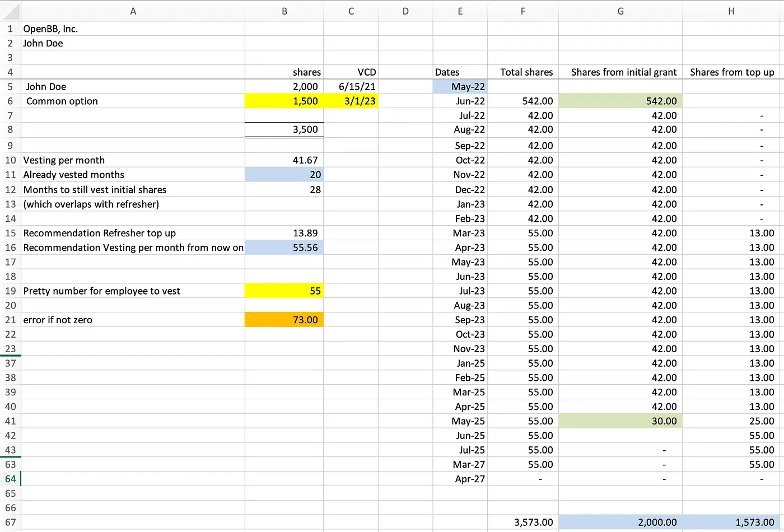Select column G header
Viewport: 784px width, 532px height.
click(x=620, y=11)
